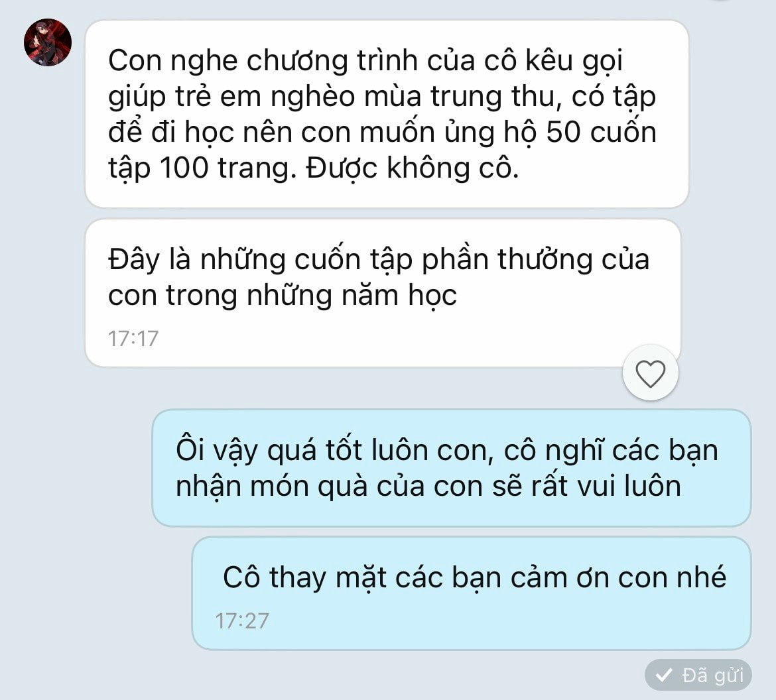776x700 pixels.
Task: Click the sentence 'Được không cô.'
Action: coord(413,168)
